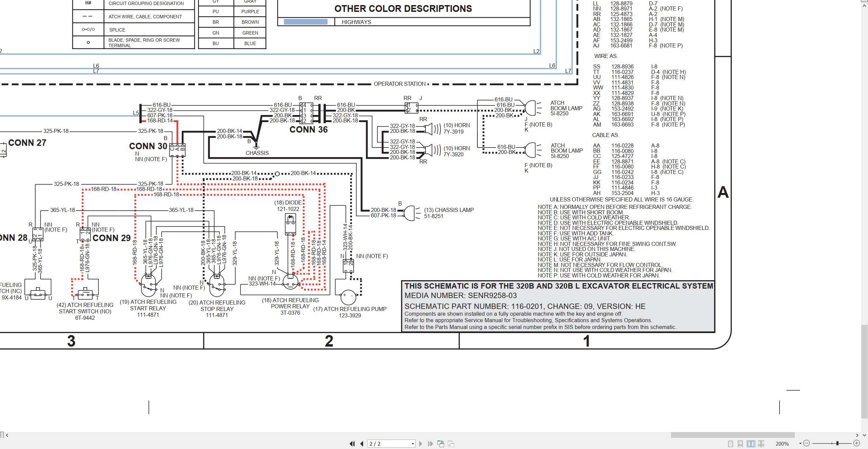This screenshot has height=449, width=868.
Task: Click the next view navigation icon
Action: click(451, 444)
